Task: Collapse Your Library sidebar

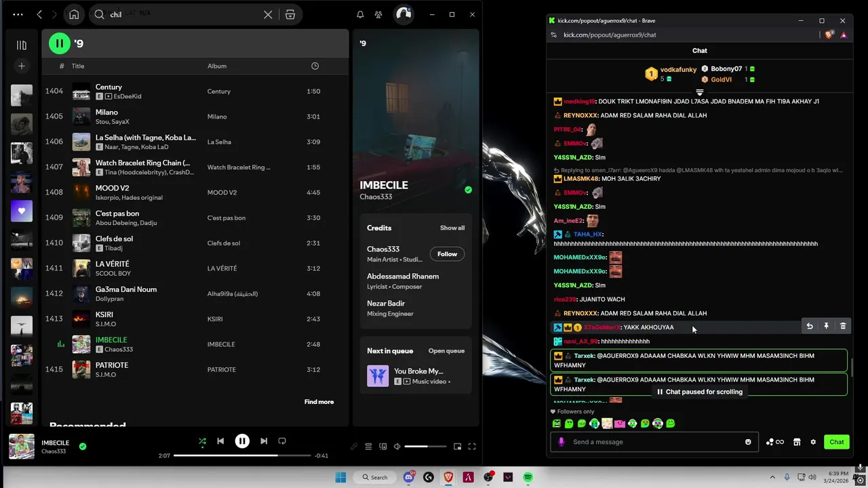Action: (22, 45)
